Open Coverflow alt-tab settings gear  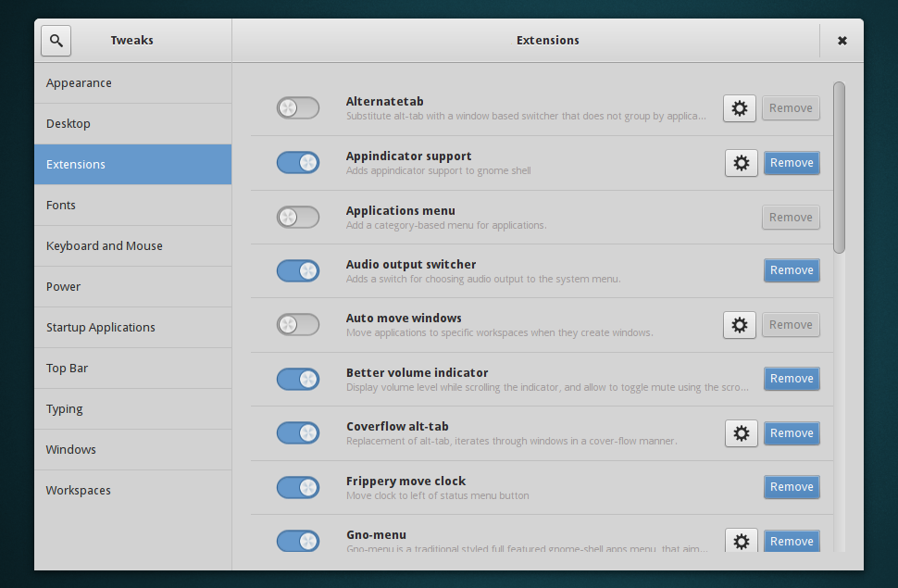coord(741,432)
